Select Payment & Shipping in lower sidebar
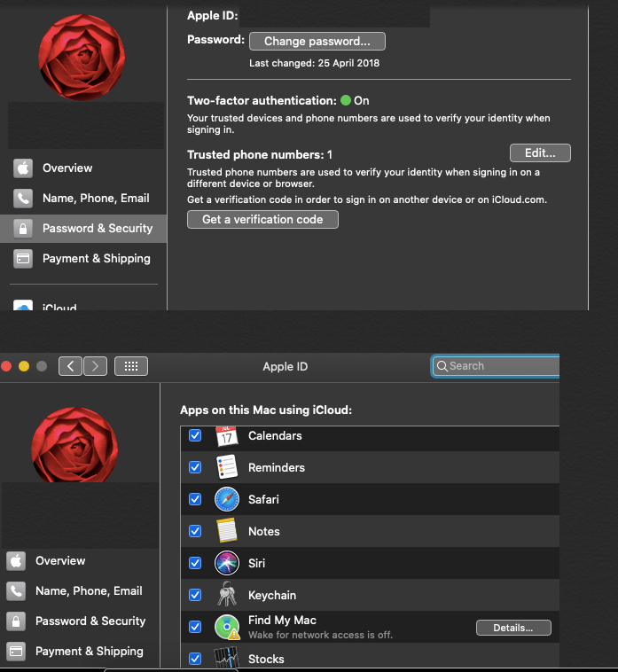Screen dimensions: 618x672 tap(90, 652)
